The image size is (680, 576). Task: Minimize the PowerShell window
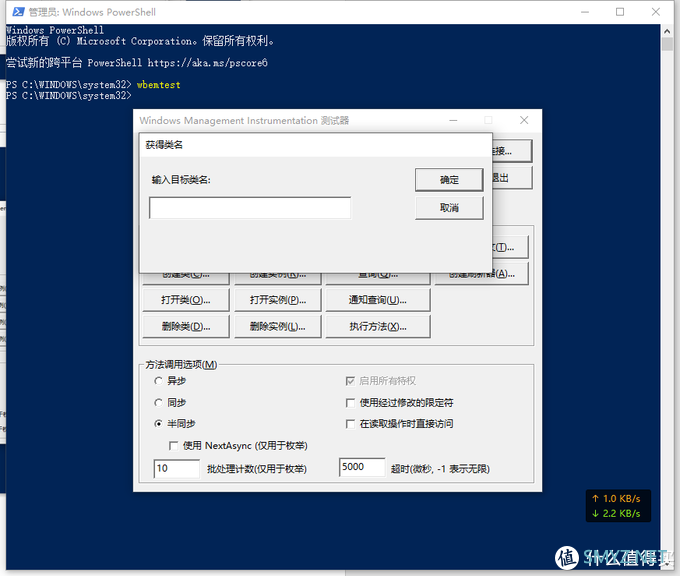click(585, 12)
